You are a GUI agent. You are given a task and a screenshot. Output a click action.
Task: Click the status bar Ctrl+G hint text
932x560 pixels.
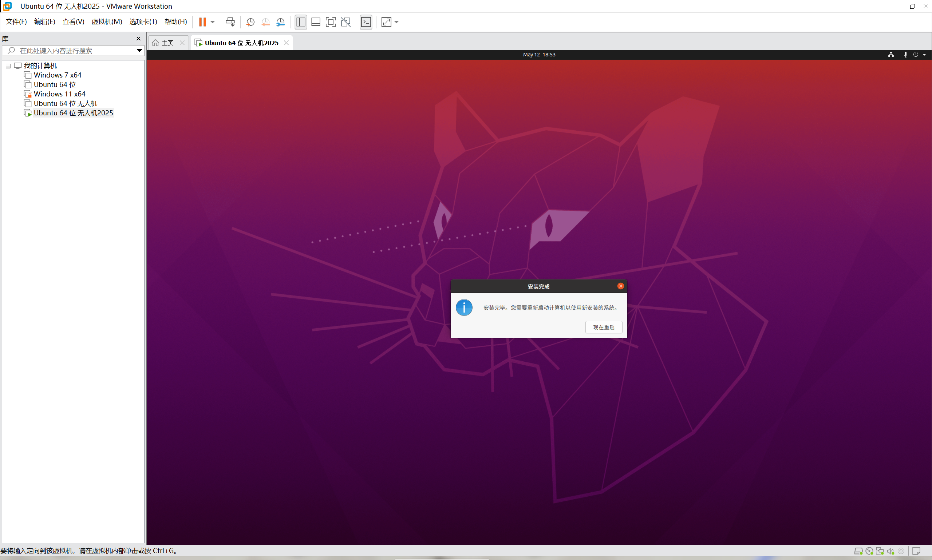(x=89, y=551)
